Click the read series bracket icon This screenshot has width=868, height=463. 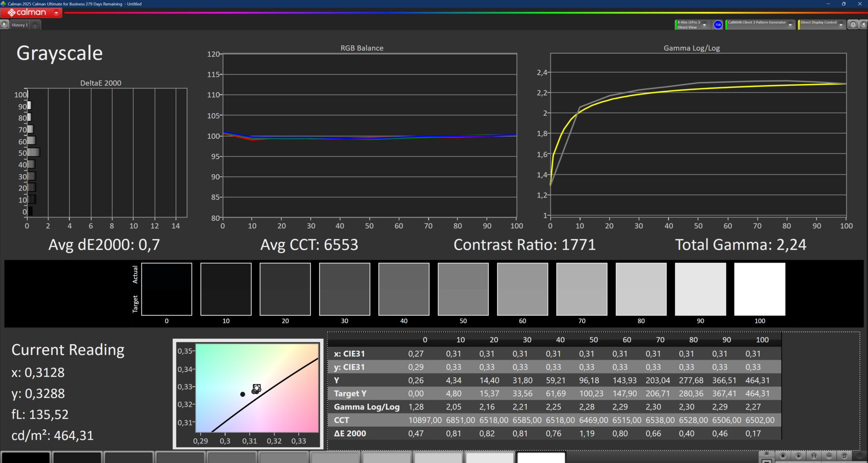tap(814, 456)
